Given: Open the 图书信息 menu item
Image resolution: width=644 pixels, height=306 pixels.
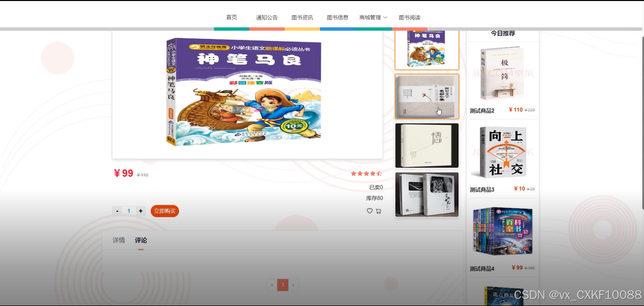Looking at the screenshot, I should coord(338,17).
